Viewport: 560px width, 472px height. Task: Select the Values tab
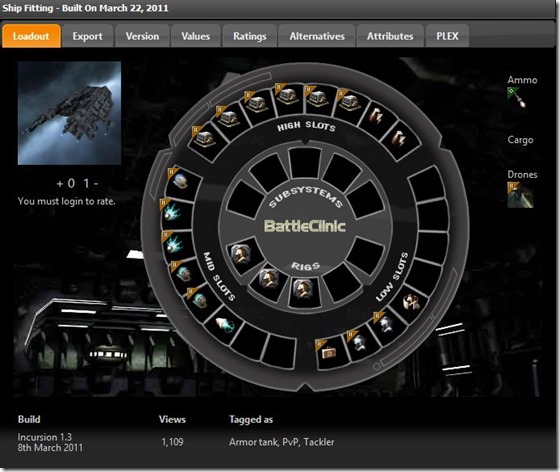coord(195,36)
